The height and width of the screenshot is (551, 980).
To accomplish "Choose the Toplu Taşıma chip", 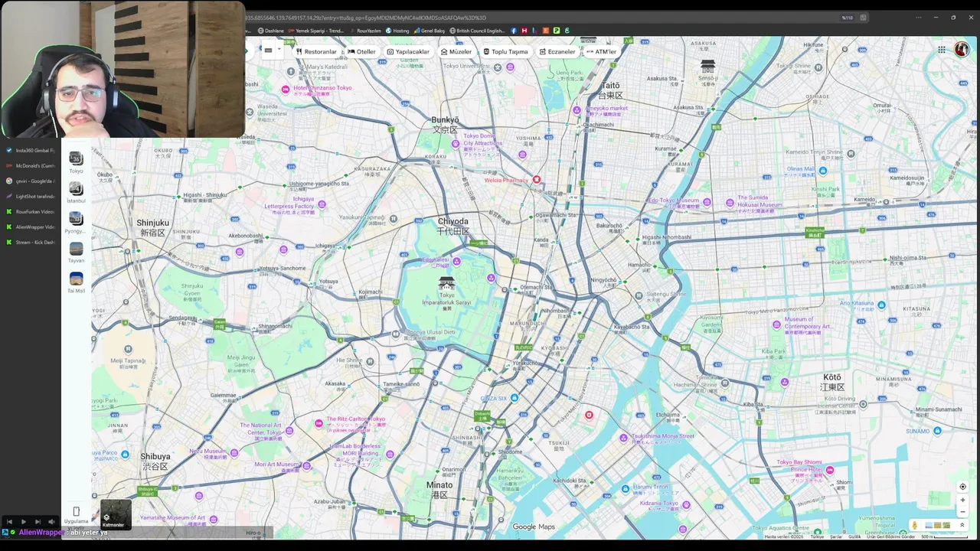I will [x=505, y=52].
